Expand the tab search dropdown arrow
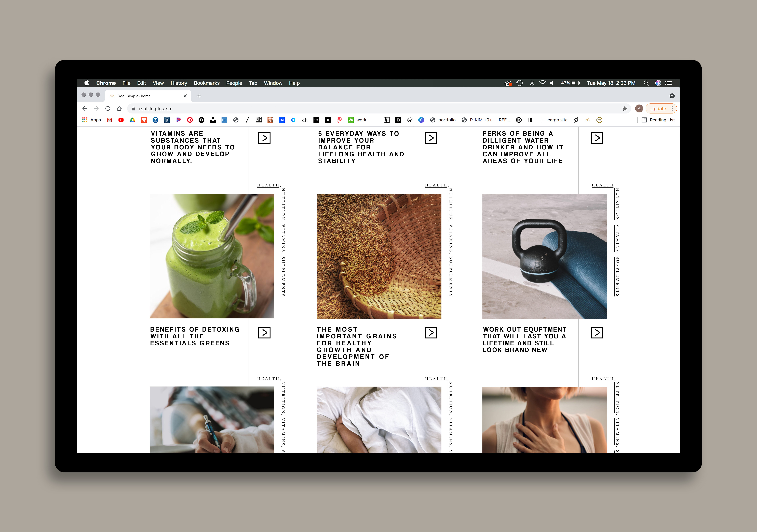 pos(672,96)
